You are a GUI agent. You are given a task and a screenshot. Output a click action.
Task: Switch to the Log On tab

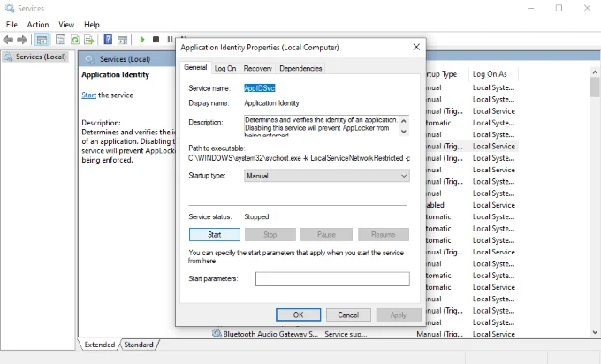pyautogui.click(x=225, y=68)
